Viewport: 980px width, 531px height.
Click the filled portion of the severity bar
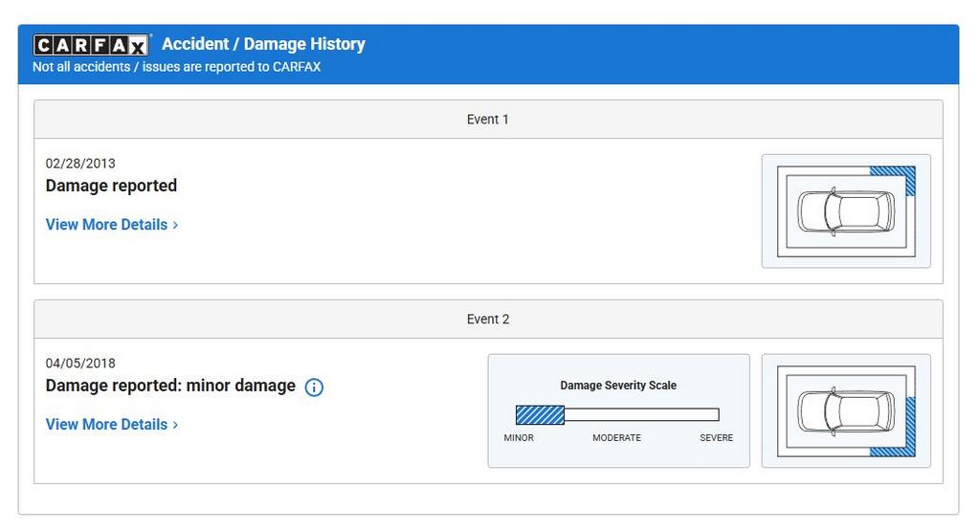[540, 415]
